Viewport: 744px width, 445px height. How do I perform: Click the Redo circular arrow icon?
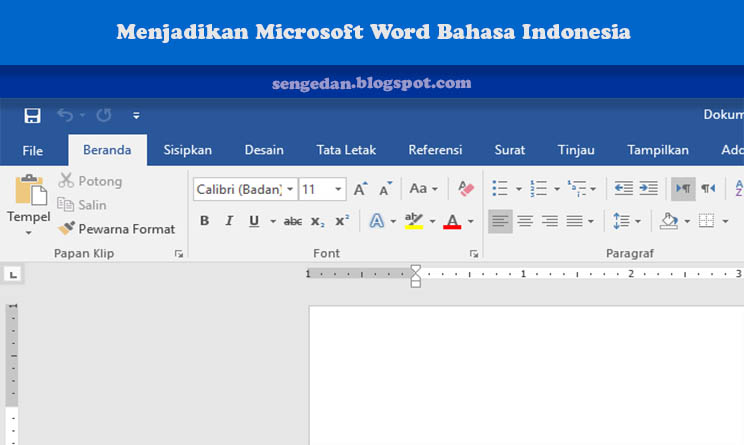click(x=104, y=115)
